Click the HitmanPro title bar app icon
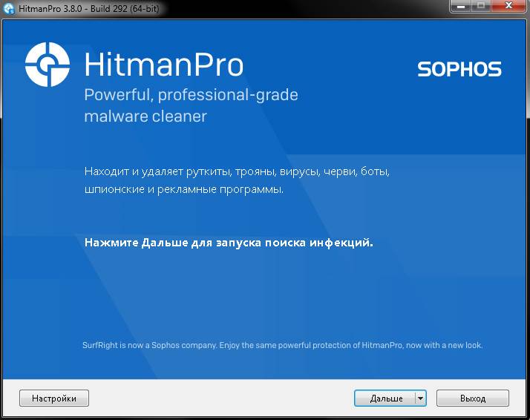 tap(8, 8)
